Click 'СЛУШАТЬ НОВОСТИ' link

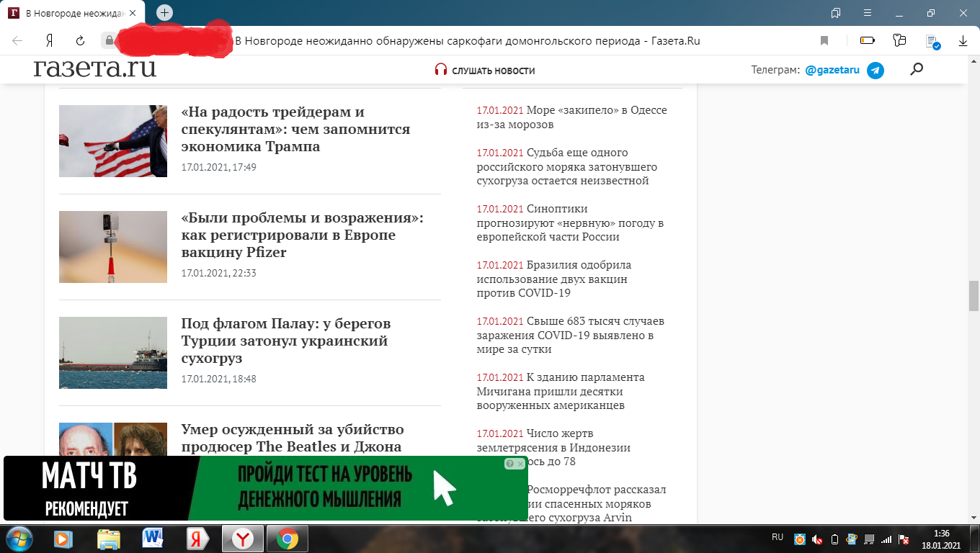coord(494,71)
